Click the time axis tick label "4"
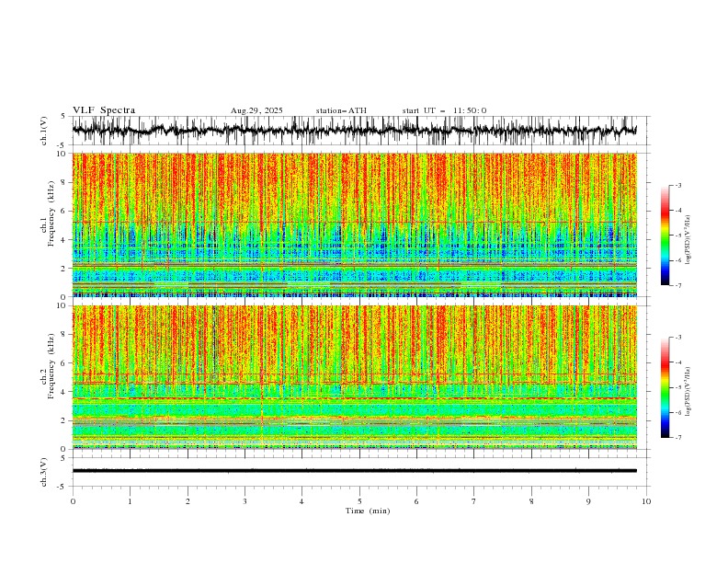 (301, 501)
